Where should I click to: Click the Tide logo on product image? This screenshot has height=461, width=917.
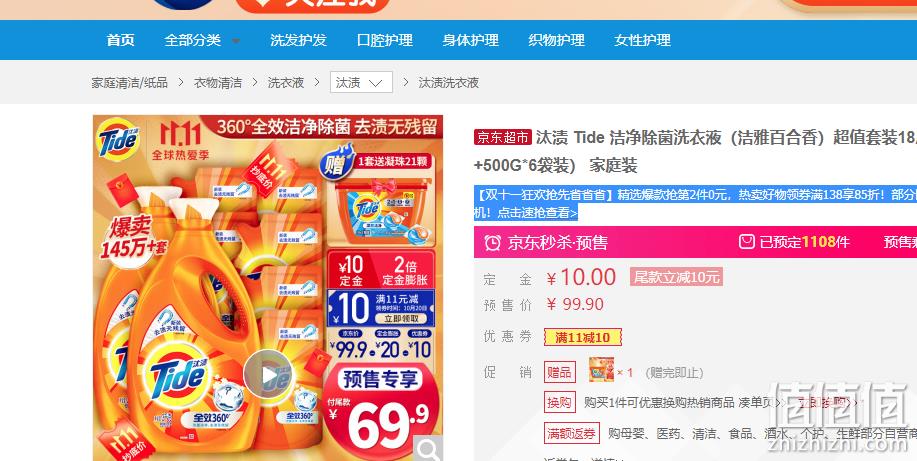[x=118, y=139]
